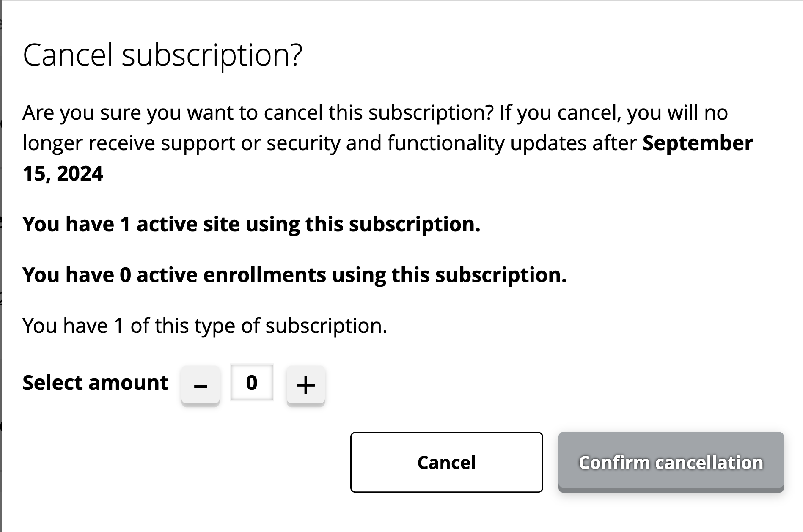Viewport: 803px width, 532px height.
Task: Increase the amount with the plus button
Action: 305,384
